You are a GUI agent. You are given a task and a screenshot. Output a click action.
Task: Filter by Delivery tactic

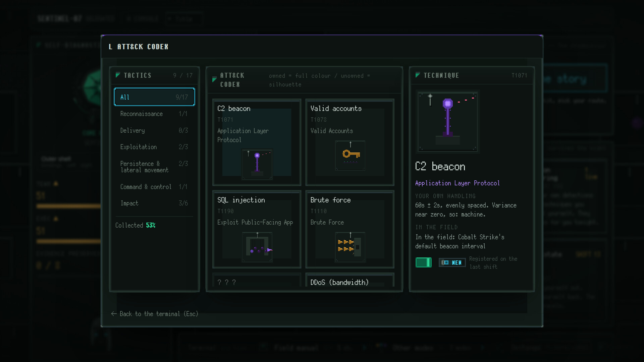(154, 130)
